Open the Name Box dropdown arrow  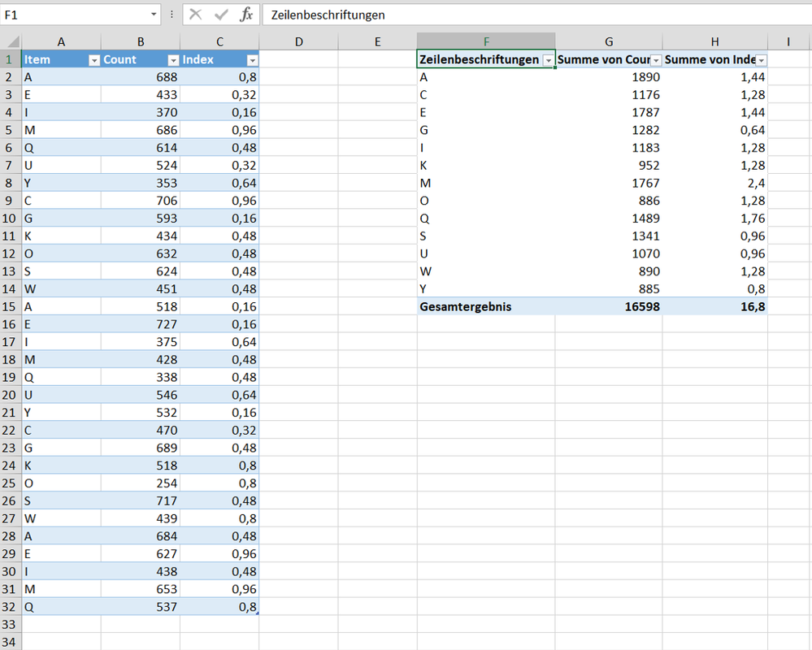(154, 15)
